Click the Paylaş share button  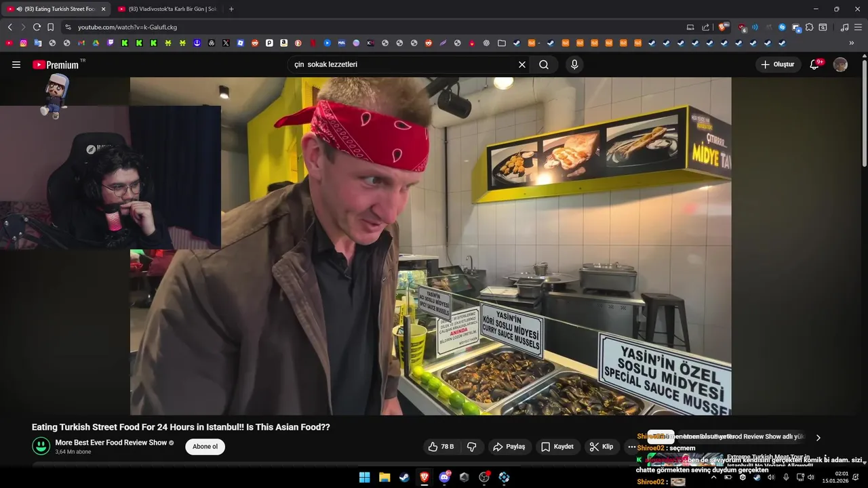[509, 447]
